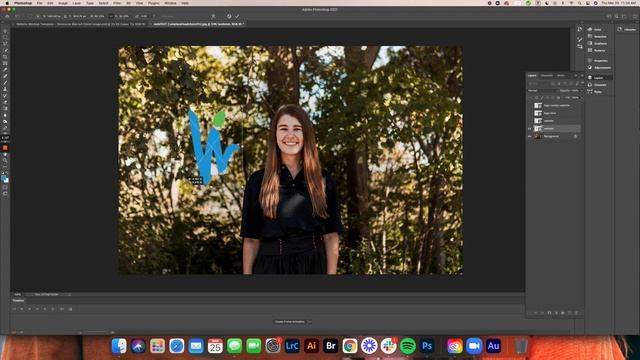The height and width of the screenshot is (360, 640).
Task: Click the foreground and background color swatches
Action: 5,179
